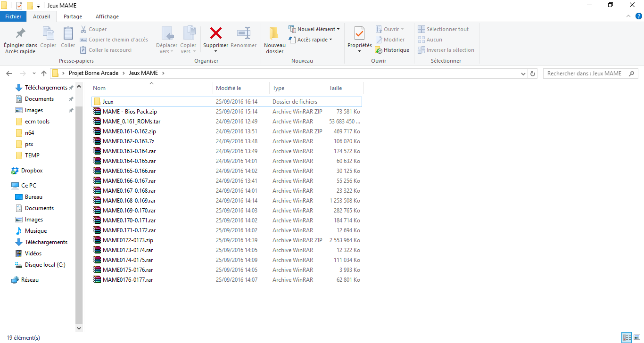The width and height of the screenshot is (644, 343).
Task: Click the Couper scissors icon
Action: click(83, 29)
